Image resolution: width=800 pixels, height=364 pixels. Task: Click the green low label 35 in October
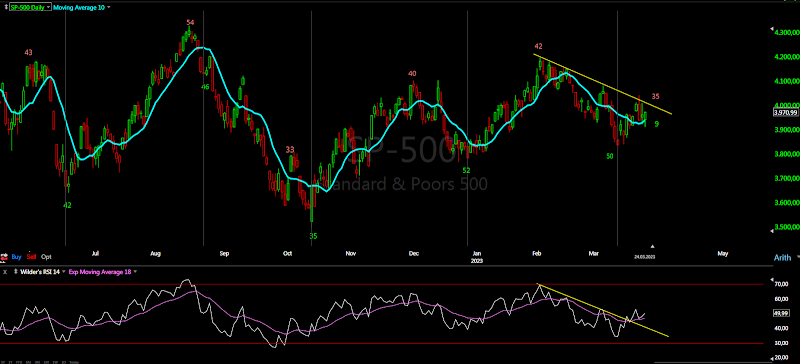(313, 236)
